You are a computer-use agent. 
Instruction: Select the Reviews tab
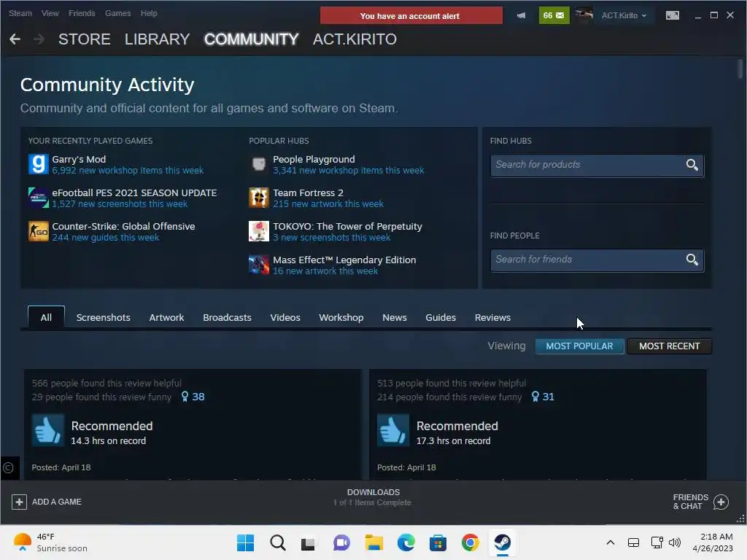(x=492, y=317)
